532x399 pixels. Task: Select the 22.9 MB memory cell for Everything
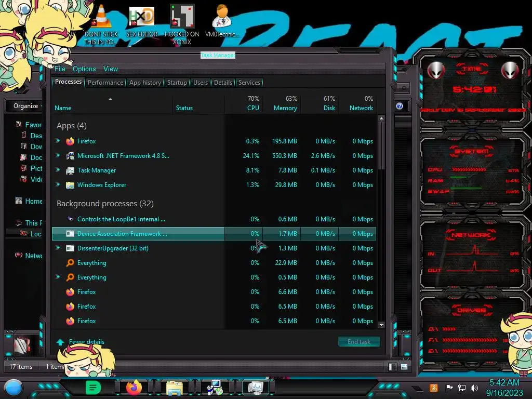(x=286, y=263)
